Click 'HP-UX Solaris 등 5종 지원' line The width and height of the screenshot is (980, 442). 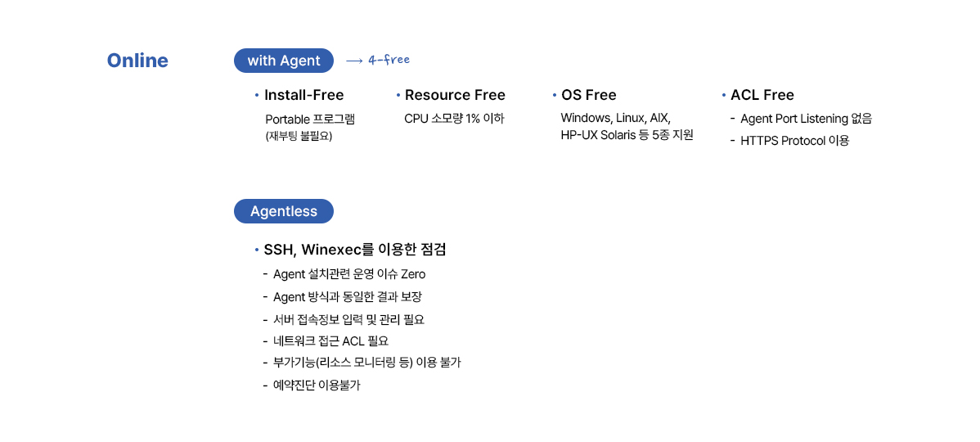pos(627,135)
